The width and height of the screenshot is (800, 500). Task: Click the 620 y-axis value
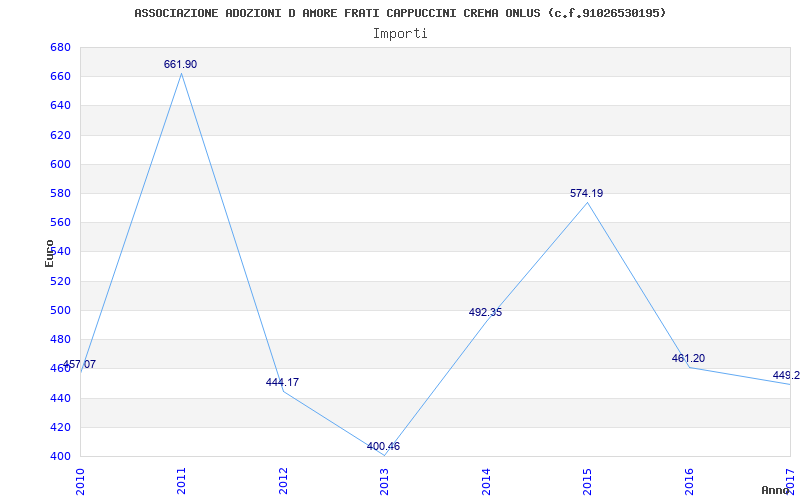60,135
